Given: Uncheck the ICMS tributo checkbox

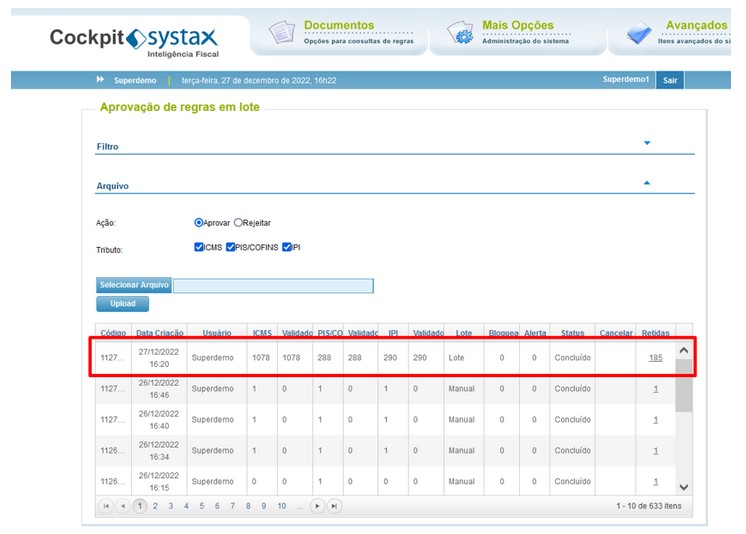Looking at the screenshot, I should [199, 247].
